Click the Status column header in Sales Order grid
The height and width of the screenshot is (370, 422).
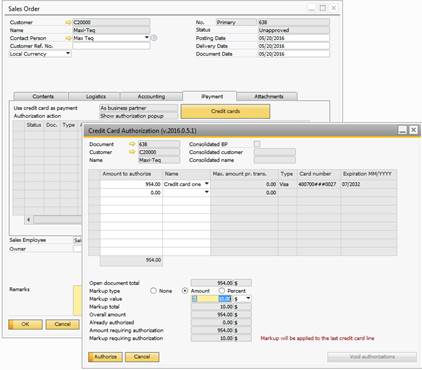point(34,125)
